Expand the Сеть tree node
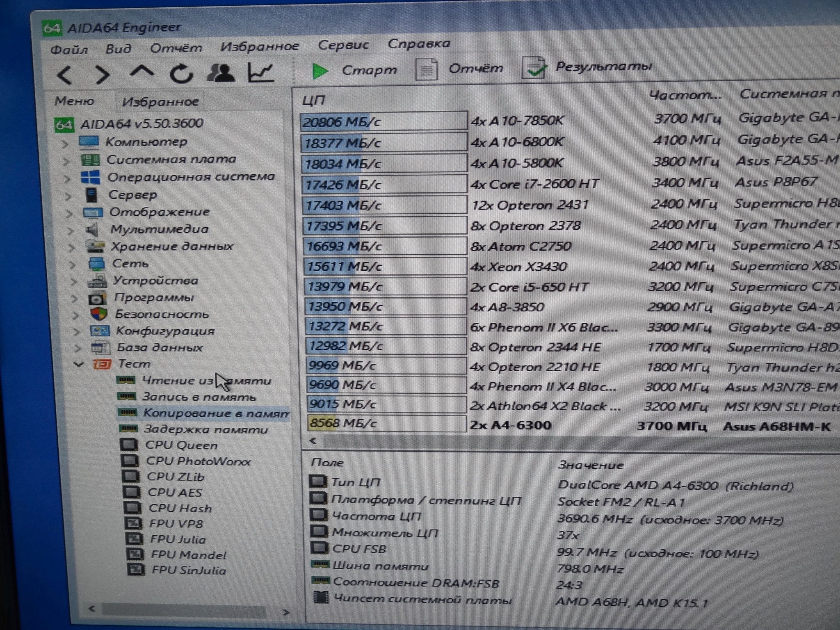Image resolution: width=840 pixels, height=630 pixels. point(73,265)
